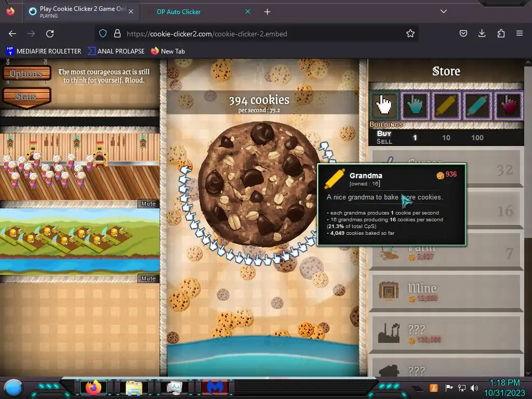Click the volume speaker tray icon

pyautogui.click(x=474, y=388)
